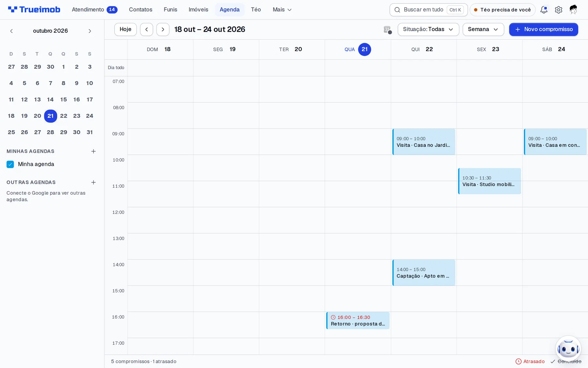The width and height of the screenshot is (588, 368).
Task: Click DOM 18 column header
Action: [x=160, y=49]
